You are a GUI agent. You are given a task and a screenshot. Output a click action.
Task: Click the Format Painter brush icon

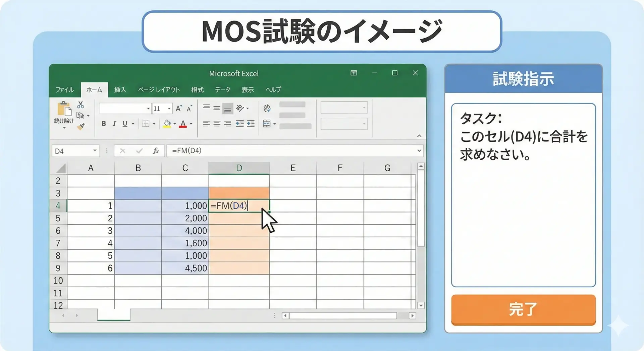click(x=81, y=127)
